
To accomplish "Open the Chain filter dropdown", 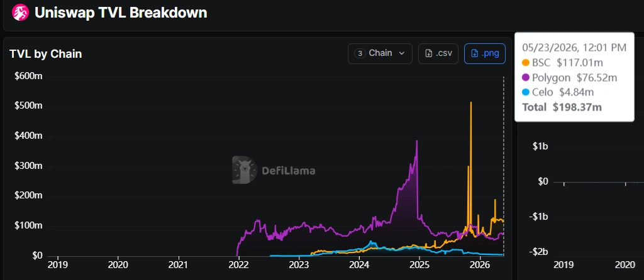I will pos(380,53).
